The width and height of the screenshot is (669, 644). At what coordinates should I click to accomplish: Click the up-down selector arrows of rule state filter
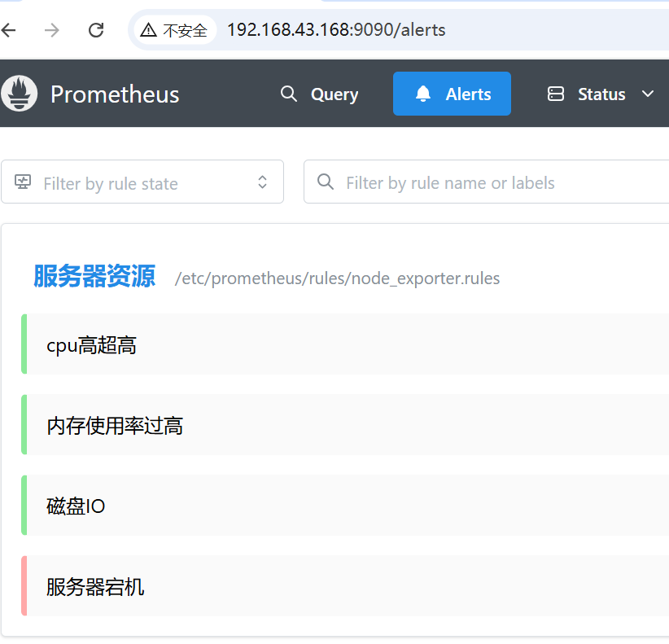(x=262, y=182)
